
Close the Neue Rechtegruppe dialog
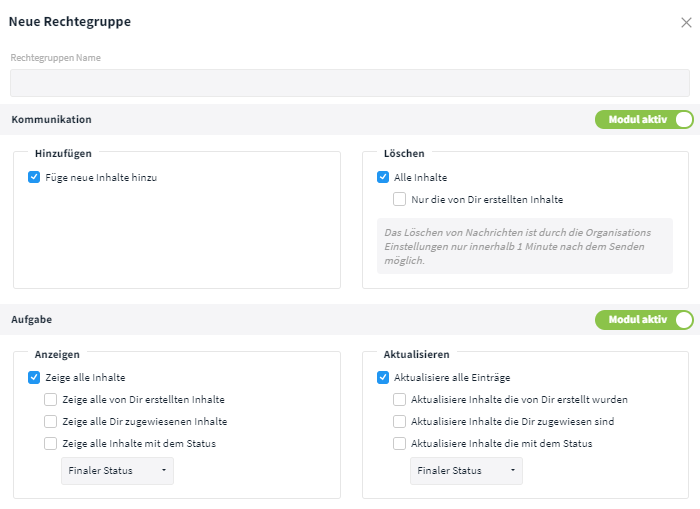pos(686,22)
